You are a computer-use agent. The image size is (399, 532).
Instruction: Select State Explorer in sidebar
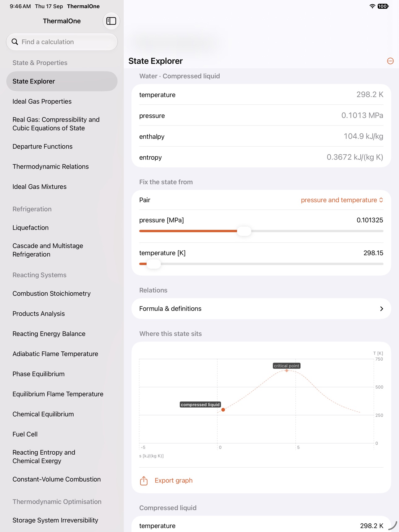click(62, 81)
